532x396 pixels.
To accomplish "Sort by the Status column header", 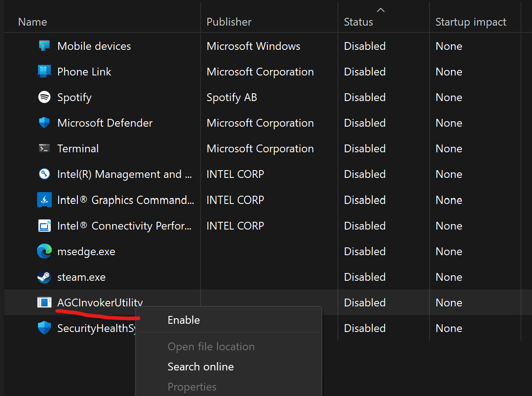I will pos(358,22).
